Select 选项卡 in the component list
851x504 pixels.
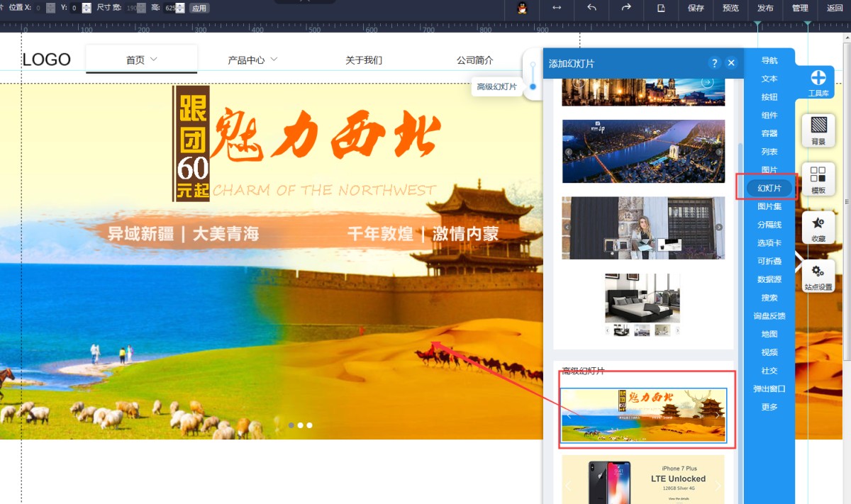click(769, 243)
